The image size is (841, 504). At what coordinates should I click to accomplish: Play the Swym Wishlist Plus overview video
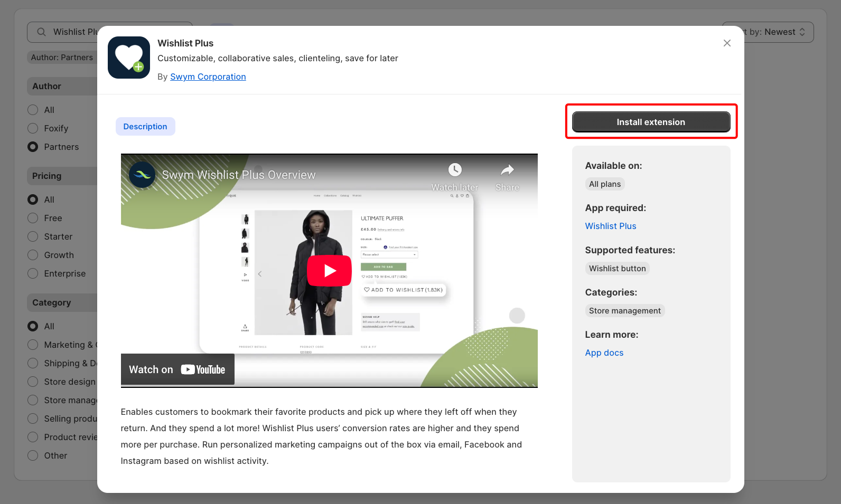[329, 271]
